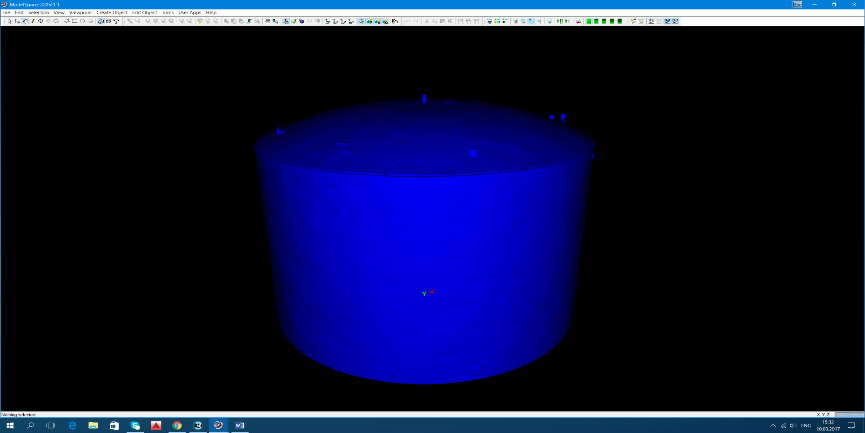The width and height of the screenshot is (865, 433).
Task: Open the Edit menu
Action: click(x=20, y=12)
